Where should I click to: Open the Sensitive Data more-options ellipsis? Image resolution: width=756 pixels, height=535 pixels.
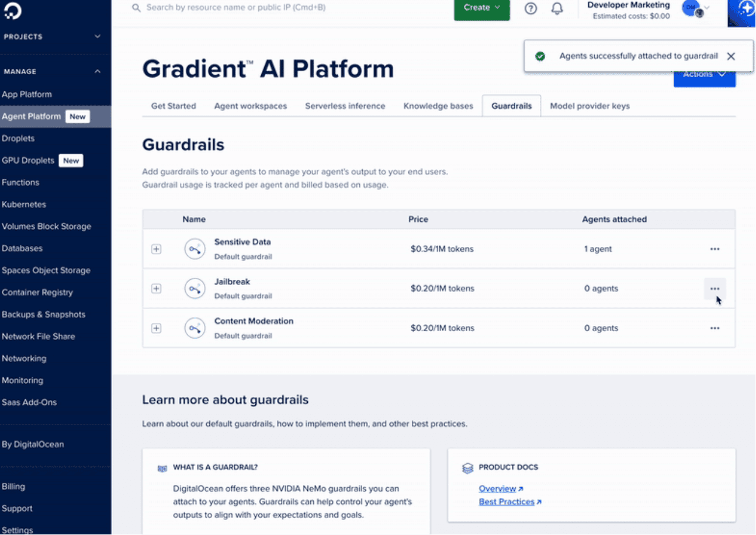[715, 249]
